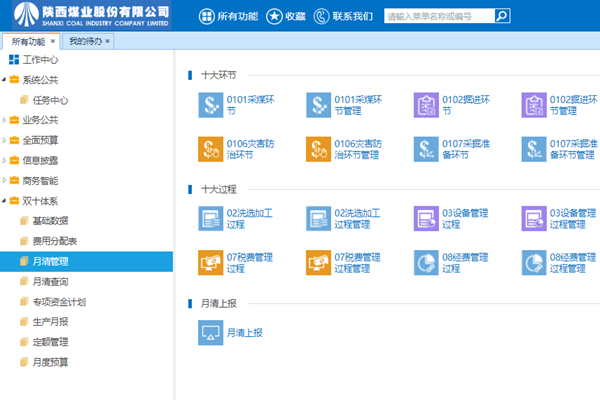Open 0102掘进环节 module icon
This screenshot has height=400, width=600.
(427, 105)
